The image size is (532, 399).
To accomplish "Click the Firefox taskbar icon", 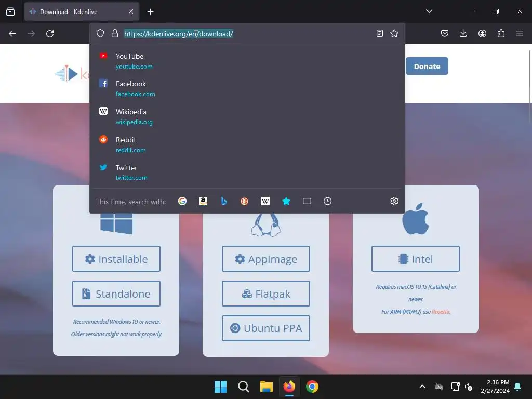I will click(x=289, y=387).
